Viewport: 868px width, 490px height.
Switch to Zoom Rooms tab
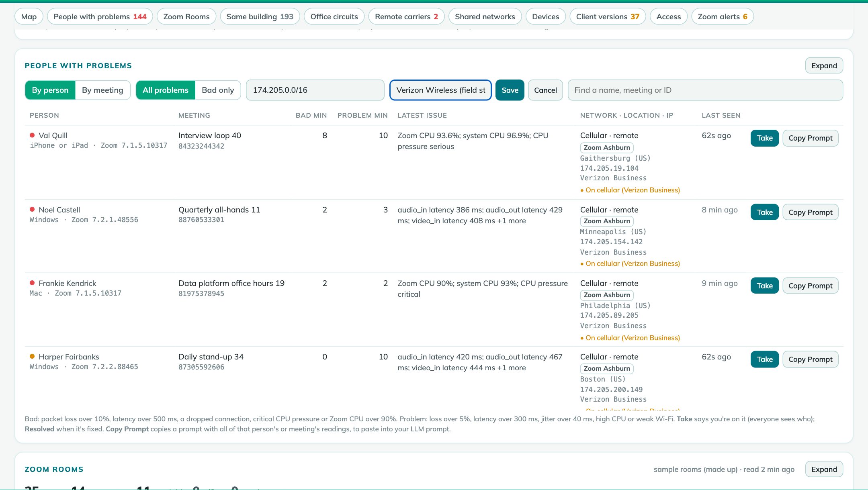click(x=186, y=16)
